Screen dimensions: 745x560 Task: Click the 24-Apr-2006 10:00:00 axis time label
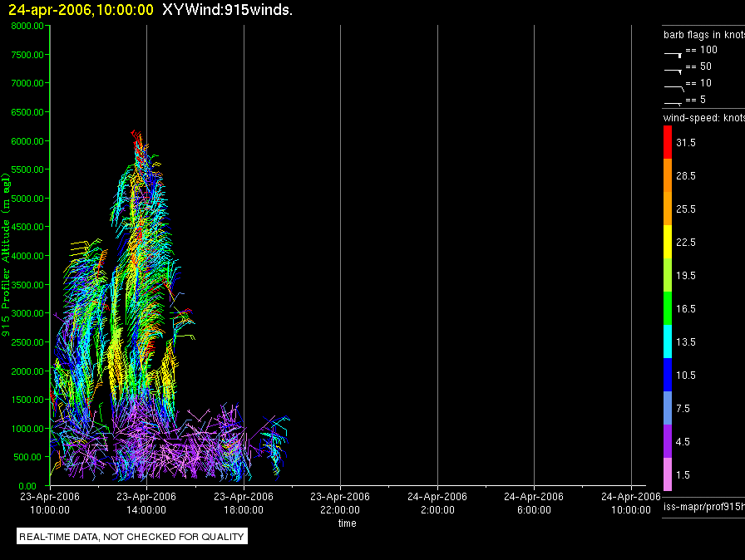point(631,503)
